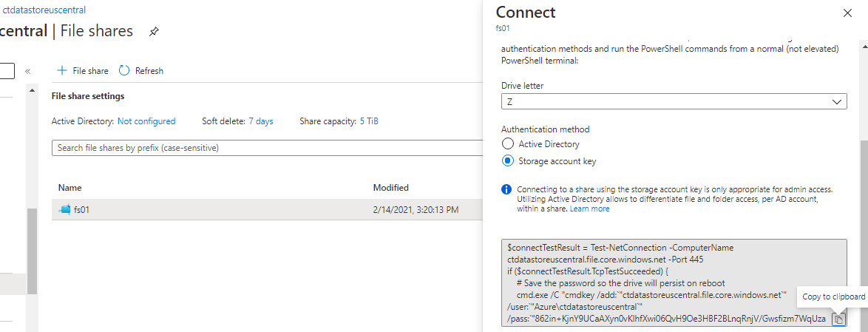
Task: Open the Learn more link
Action: (x=589, y=209)
